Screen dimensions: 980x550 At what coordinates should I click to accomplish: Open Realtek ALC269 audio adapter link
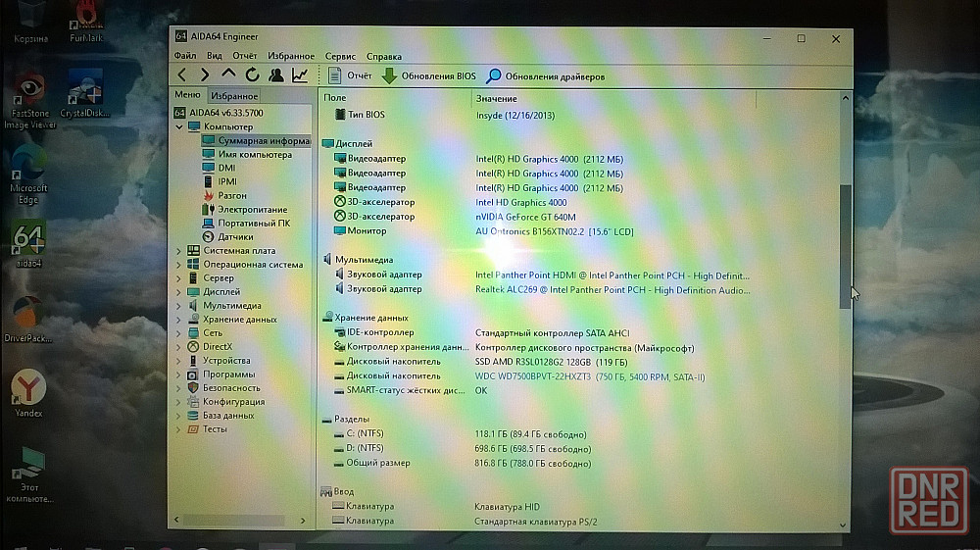(x=612, y=290)
